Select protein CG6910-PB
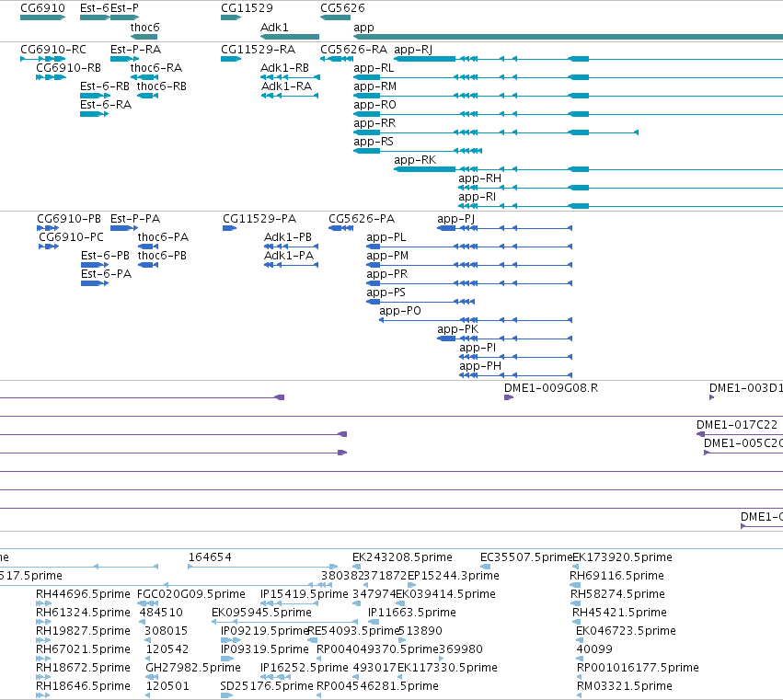 tap(69, 219)
